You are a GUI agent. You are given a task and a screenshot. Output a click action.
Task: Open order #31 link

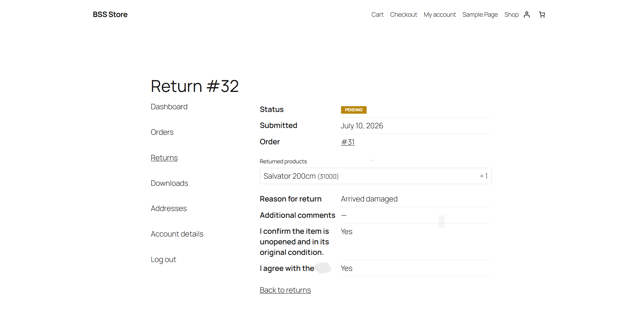348,142
